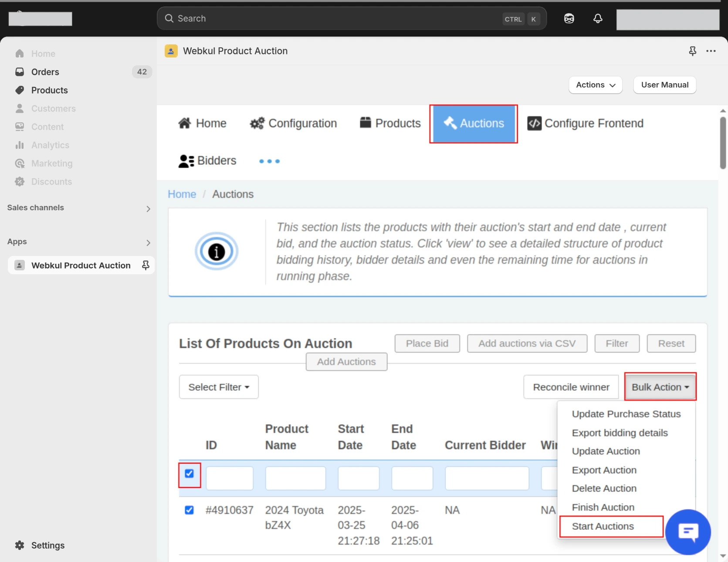Show more tabs via the blue ellipsis
The image size is (728, 562).
[269, 161]
